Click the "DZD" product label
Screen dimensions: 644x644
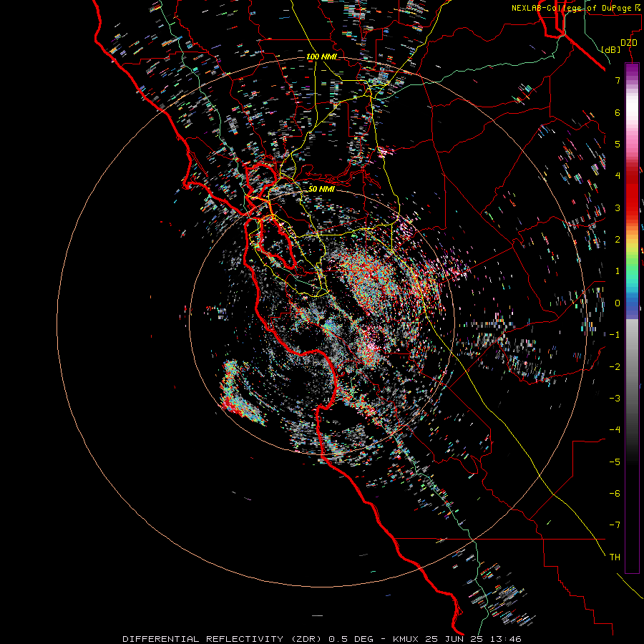[x=629, y=43]
